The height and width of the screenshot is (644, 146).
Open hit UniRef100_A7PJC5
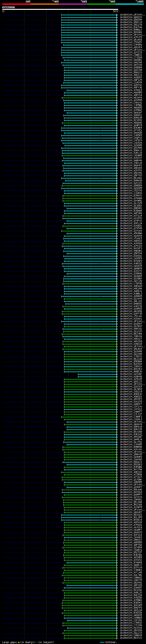[x=131, y=37]
